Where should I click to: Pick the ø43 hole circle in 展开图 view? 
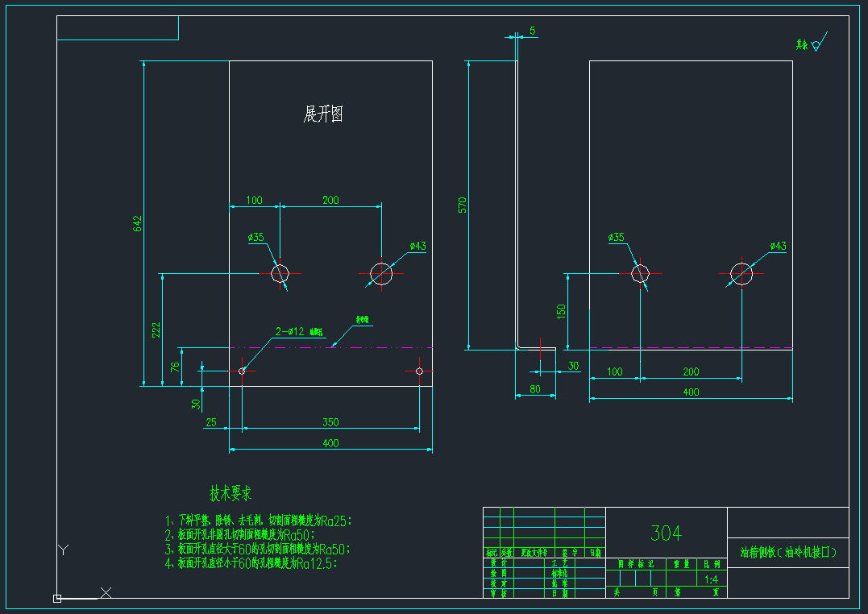(x=381, y=273)
